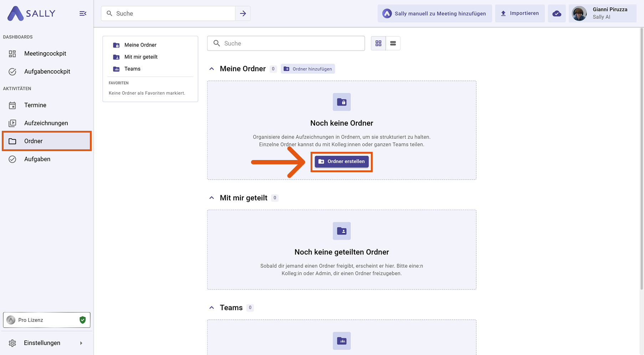
Task: Click the cloud sync status icon
Action: pyautogui.click(x=557, y=14)
